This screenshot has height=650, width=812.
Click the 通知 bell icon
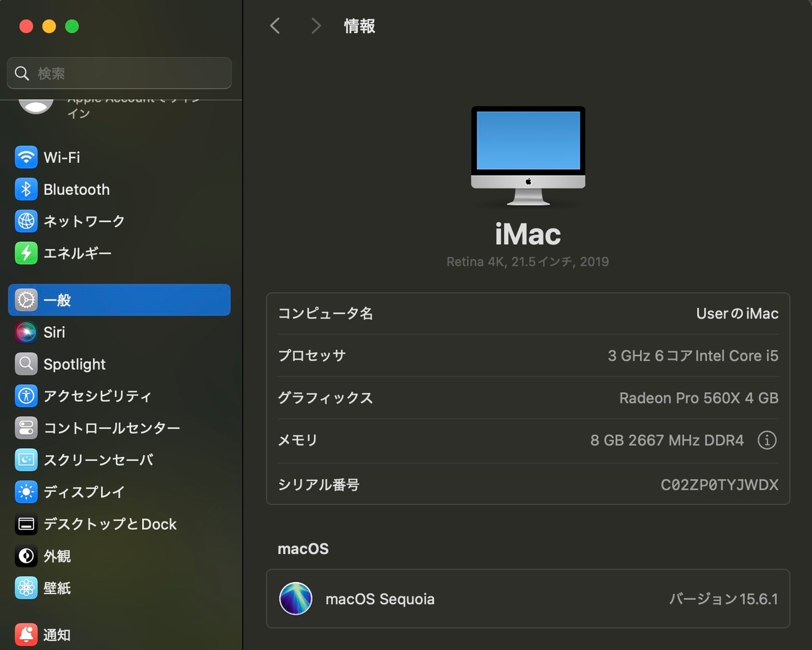point(26,634)
